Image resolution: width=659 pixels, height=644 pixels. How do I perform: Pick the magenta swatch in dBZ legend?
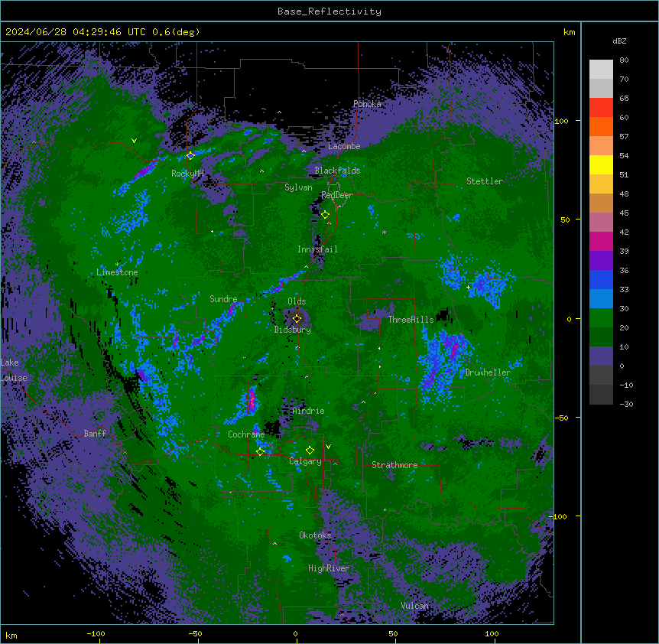point(601,241)
